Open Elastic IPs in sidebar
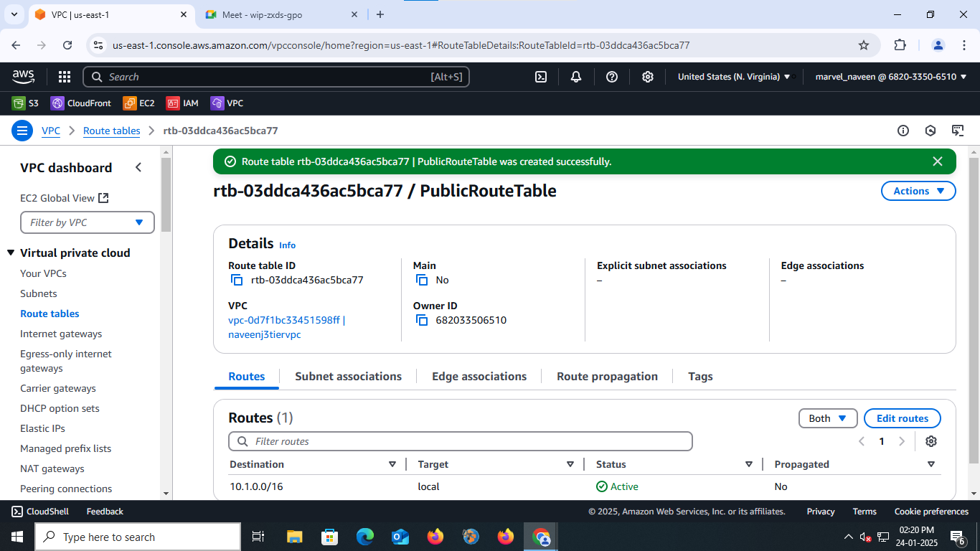This screenshot has width=980, height=551. click(42, 428)
